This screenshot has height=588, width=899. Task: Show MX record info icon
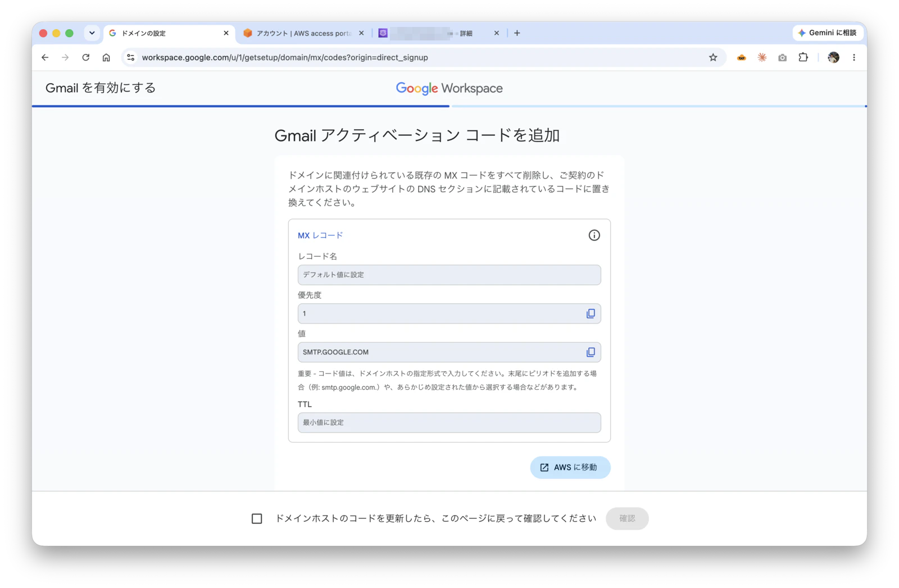[x=594, y=235]
